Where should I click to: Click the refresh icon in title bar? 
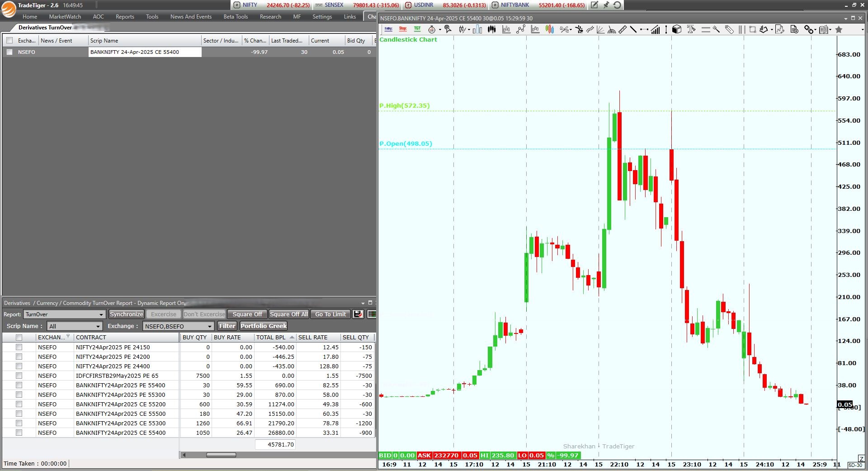[617, 5]
